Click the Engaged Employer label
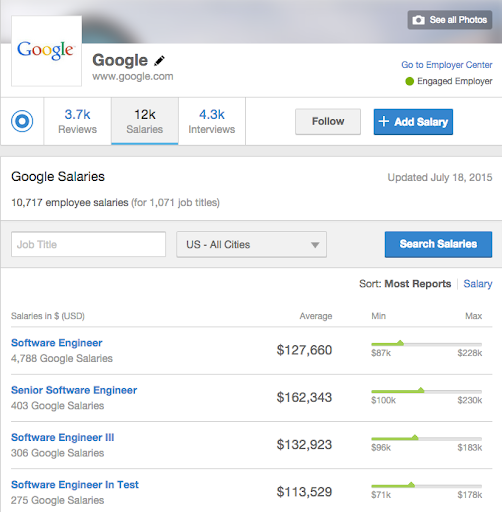 pos(455,81)
